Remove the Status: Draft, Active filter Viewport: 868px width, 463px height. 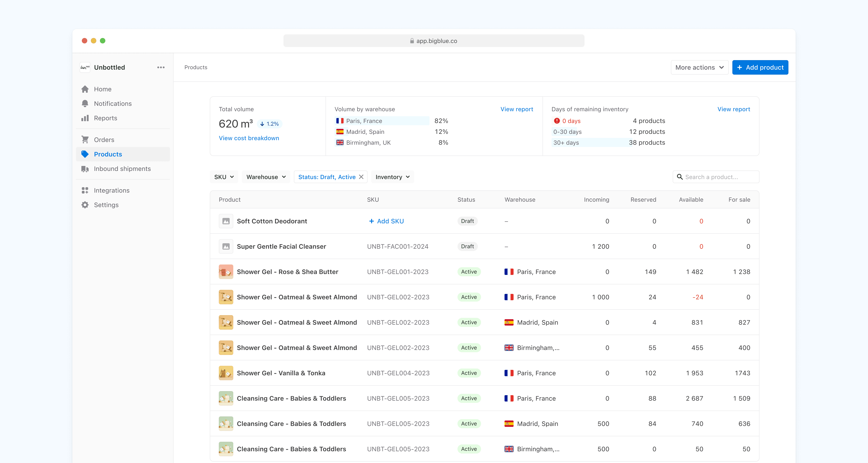point(361,177)
